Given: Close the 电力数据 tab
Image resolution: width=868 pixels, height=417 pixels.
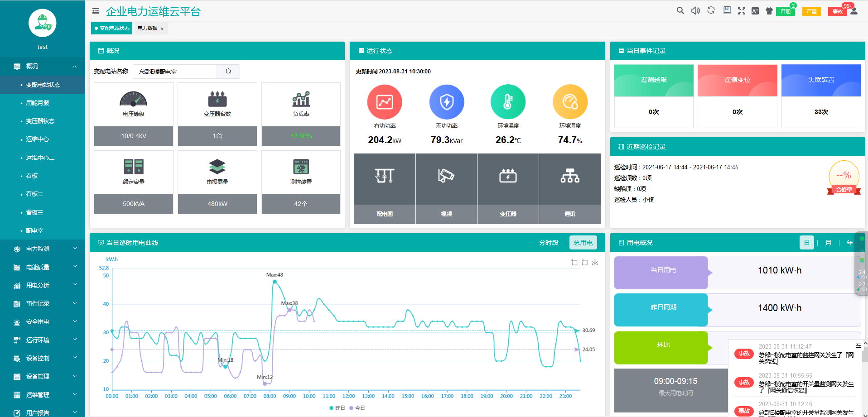Looking at the screenshot, I should click(x=162, y=29).
